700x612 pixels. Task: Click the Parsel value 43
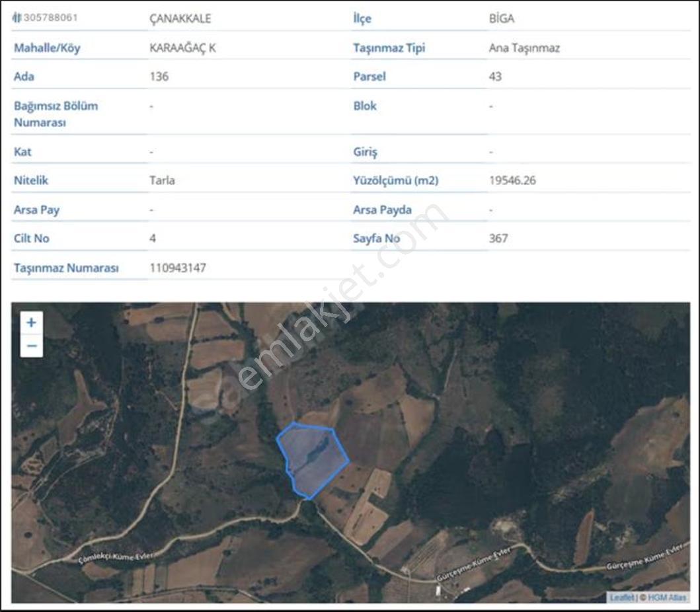pyautogui.click(x=496, y=76)
